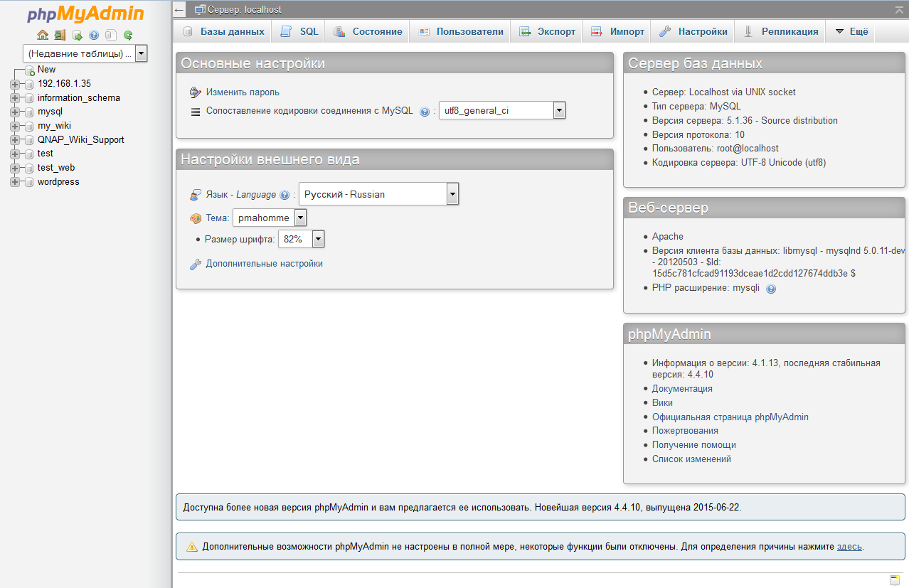Click the test database name

46,154
